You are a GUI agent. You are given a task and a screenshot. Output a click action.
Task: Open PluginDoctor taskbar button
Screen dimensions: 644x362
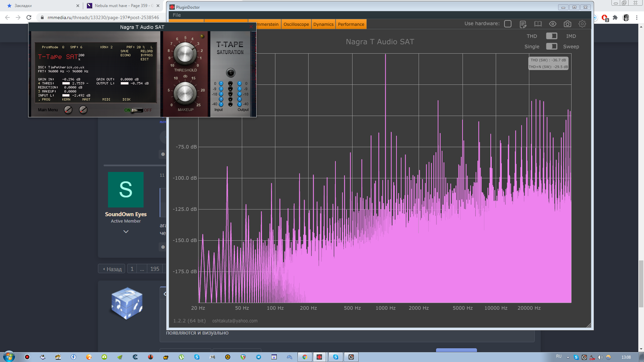[x=319, y=357]
